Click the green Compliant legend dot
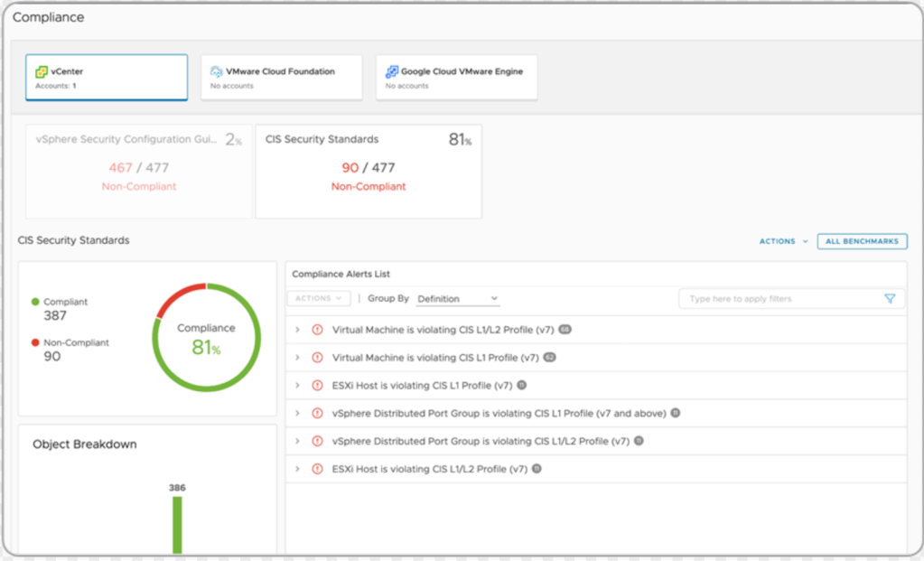This screenshot has height=561, width=924. [35, 302]
